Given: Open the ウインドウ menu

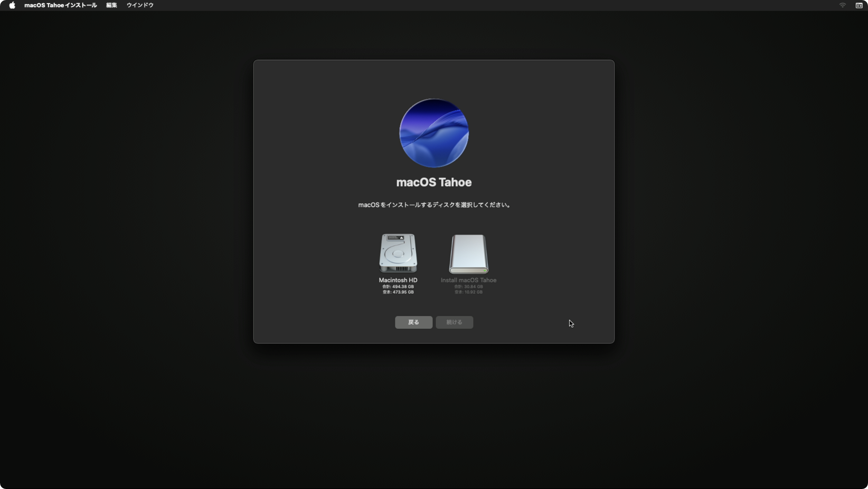Looking at the screenshot, I should tap(140, 5).
